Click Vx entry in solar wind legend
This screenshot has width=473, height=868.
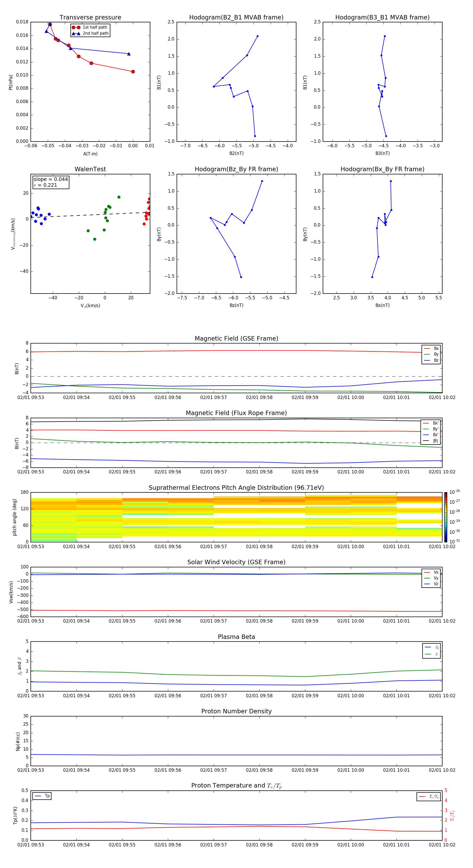click(x=431, y=572)
